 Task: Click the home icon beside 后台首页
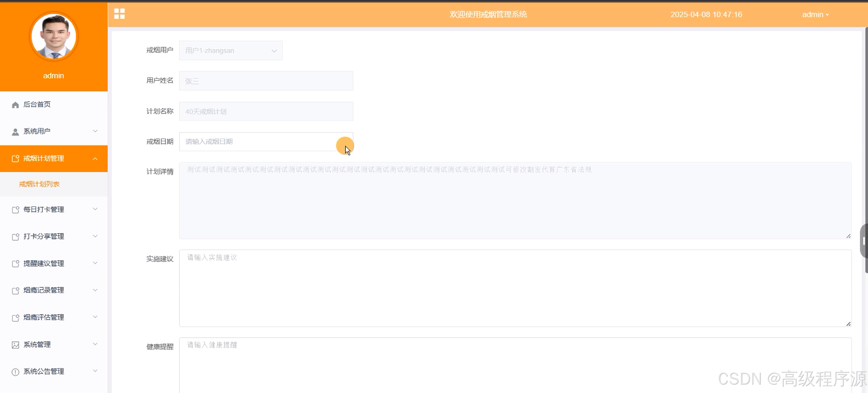[x=15, y=105]
